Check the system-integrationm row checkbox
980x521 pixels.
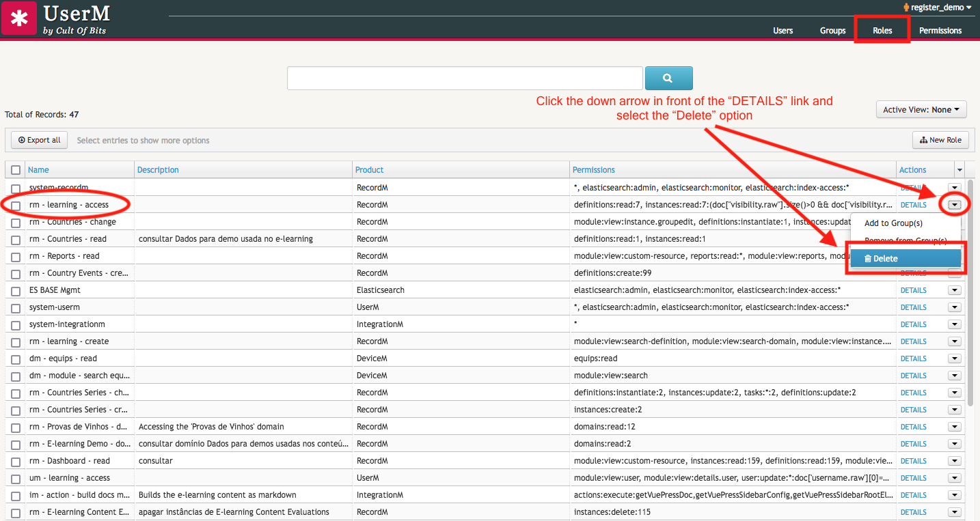point(16,325)
